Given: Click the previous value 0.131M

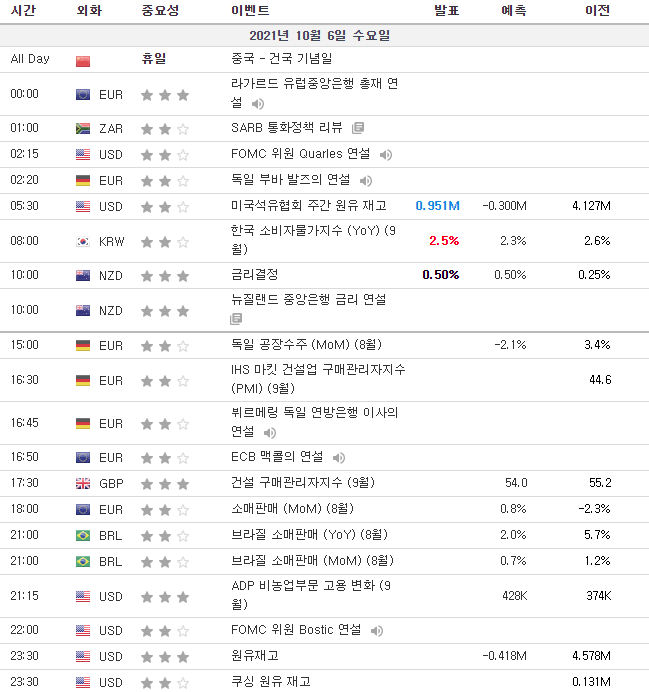Looking at the screenshot, I should click(x=591, y=682).
